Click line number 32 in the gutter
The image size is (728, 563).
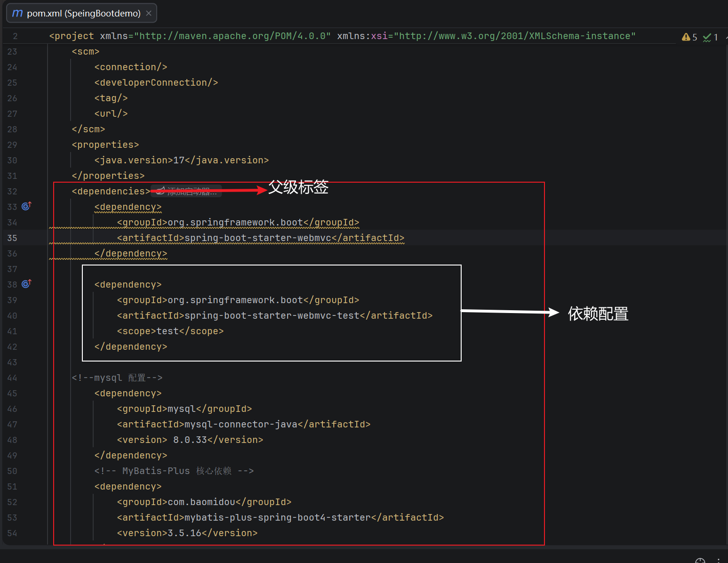[12, 192]
